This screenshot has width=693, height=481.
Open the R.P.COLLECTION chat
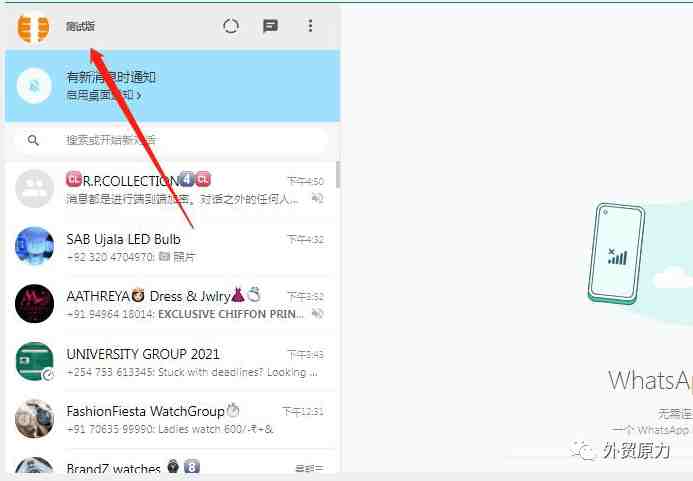click(x=171, y=189)
